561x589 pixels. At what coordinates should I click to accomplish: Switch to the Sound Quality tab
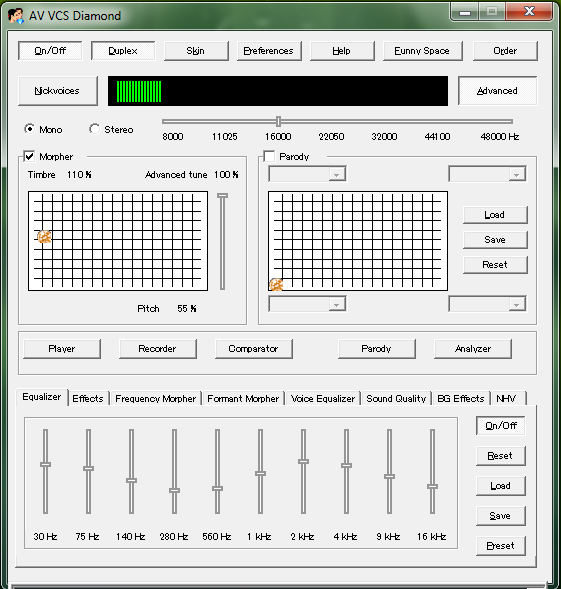point(396,399)
